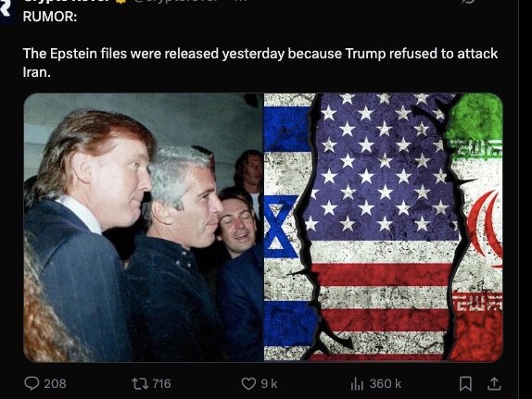Screen dimensions: 532x399
Task: Click the "RUMOR:" text line
Action: (x=50, y=17)
